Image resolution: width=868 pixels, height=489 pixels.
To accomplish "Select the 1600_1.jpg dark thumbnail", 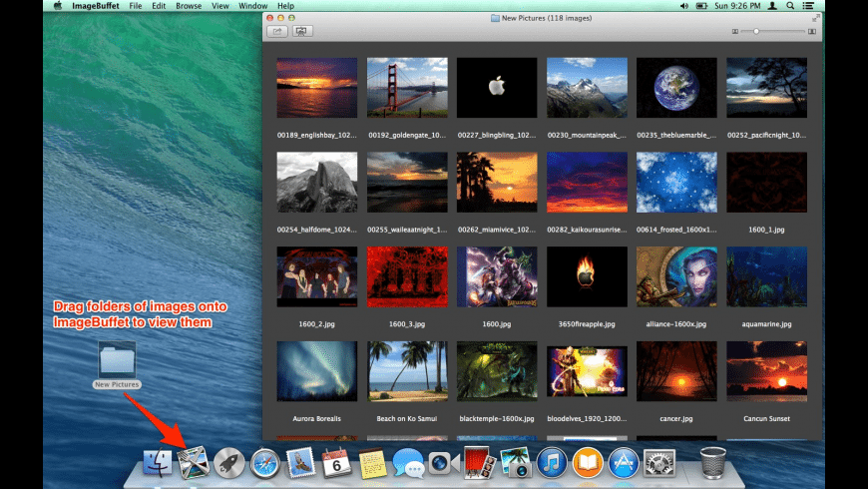I will click(766, 183).
